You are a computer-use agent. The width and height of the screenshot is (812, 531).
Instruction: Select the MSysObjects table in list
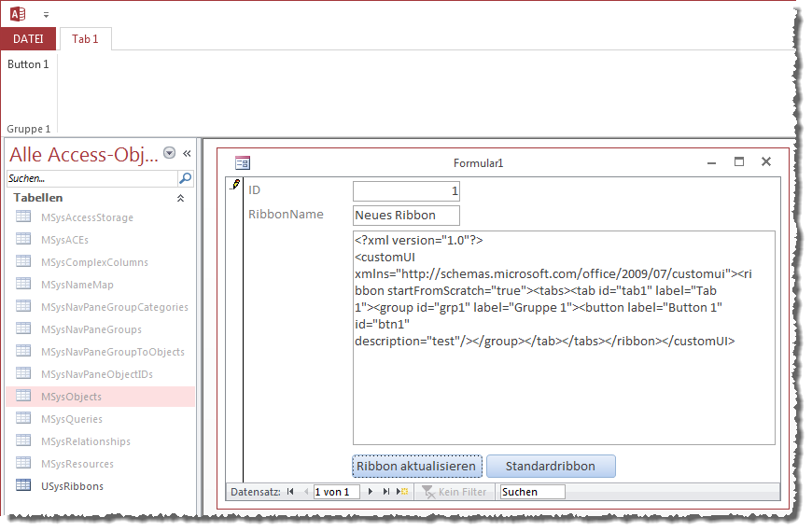pyautogui.click(x=71, y=397)
